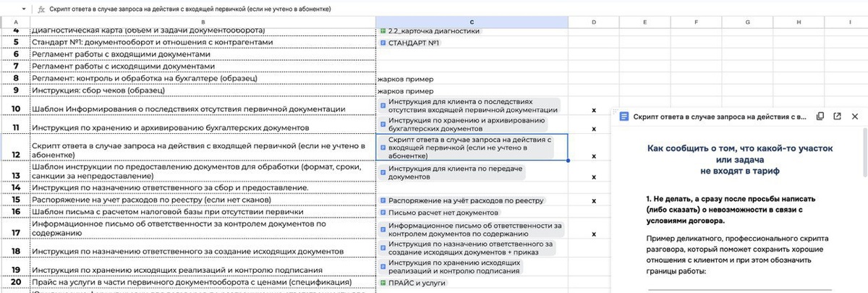
Task: Select 'жарков пример' cell in row 9
Action: coord(472,91)
